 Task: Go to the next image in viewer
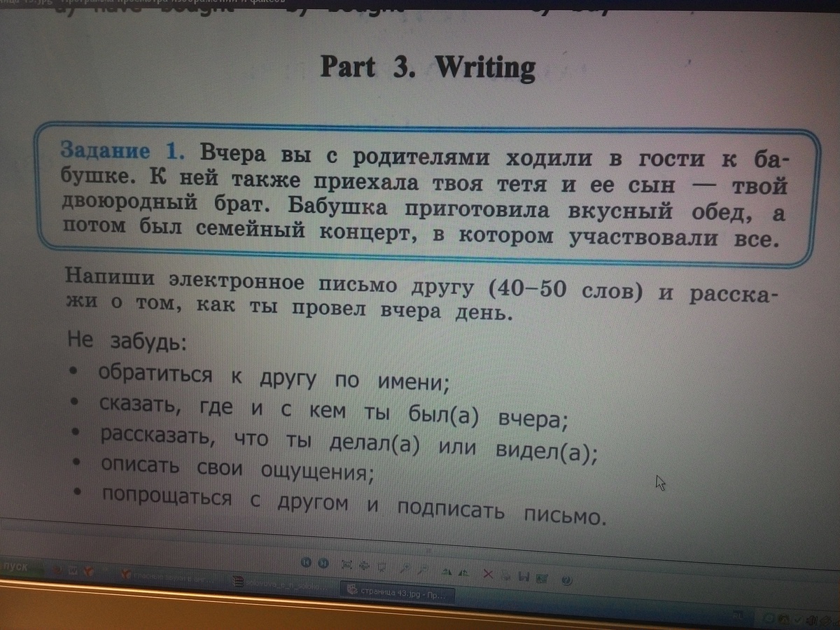point(323,563)
